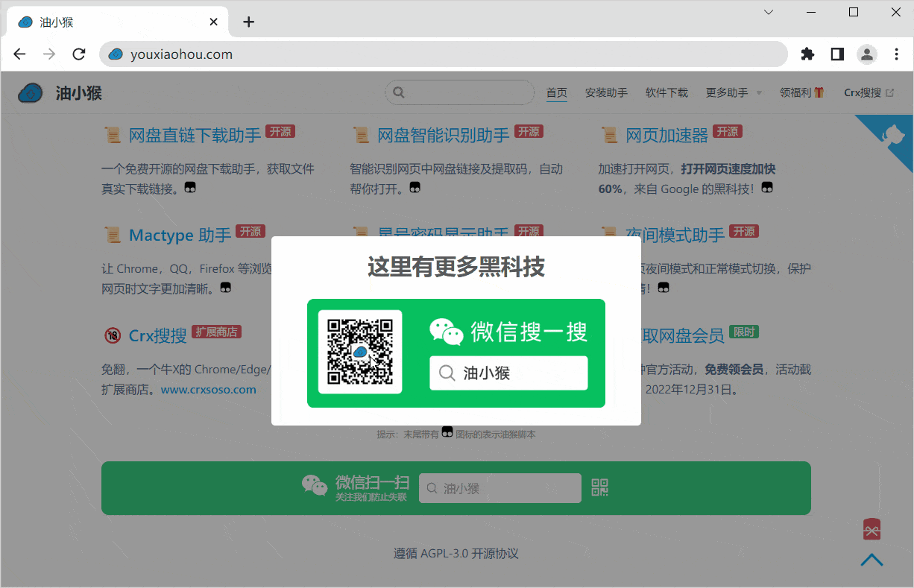Image resolution: width=914 pixels, height=588 pixels.
Task: Click scroll icon beside Mactype 助手
Action: click(x=113, y=235)
